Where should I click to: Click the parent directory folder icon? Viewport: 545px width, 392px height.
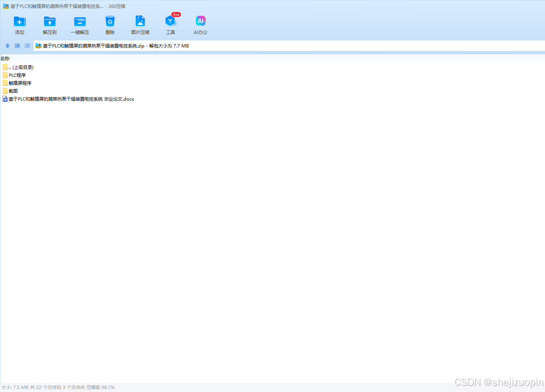[x=5, y=67]
